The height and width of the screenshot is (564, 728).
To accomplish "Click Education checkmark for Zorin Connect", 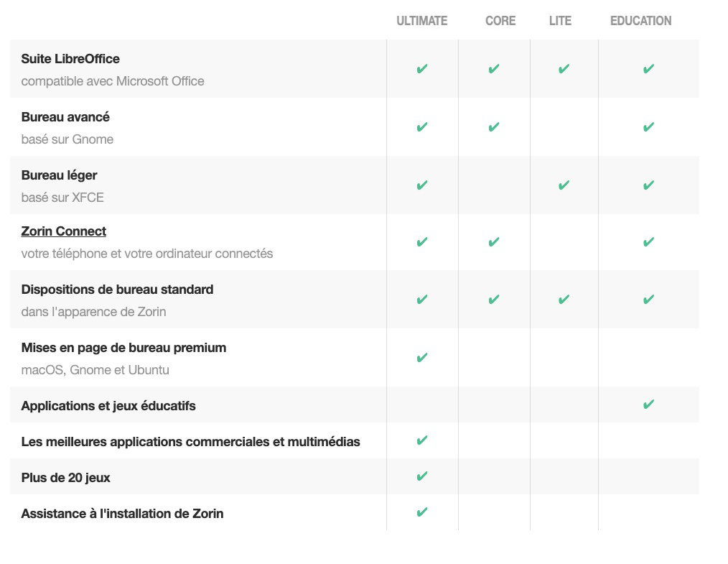I will (648, 242).
